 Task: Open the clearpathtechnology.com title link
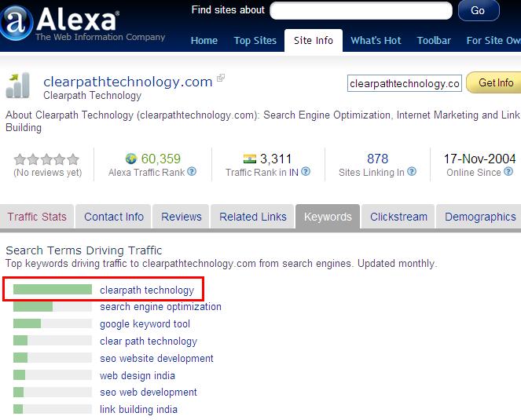click(128, 82)
